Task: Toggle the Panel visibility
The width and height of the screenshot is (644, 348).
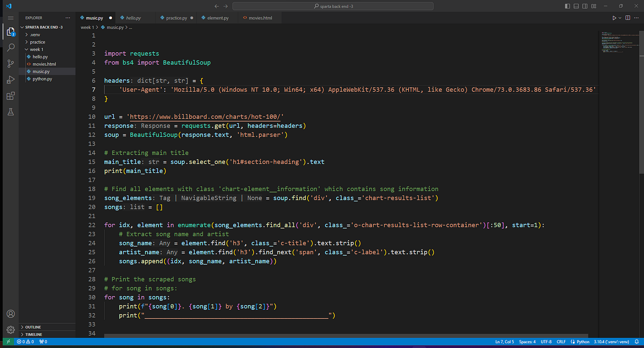Action: (576, 5)
